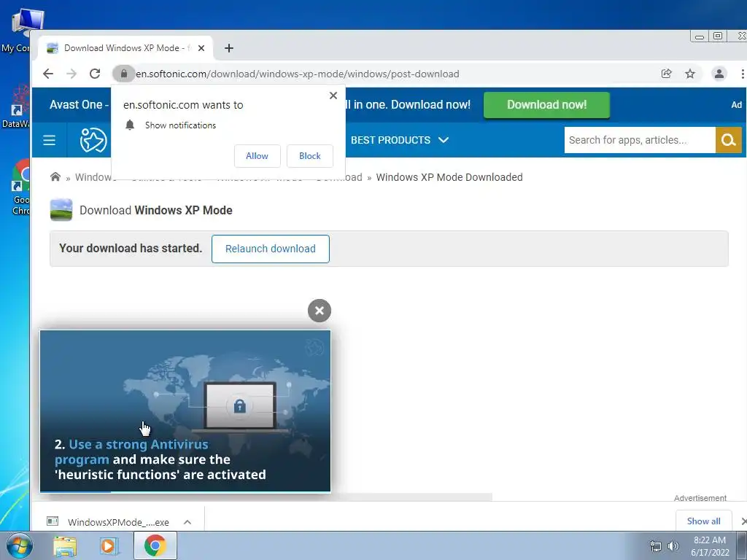Click the Windows XP Mode app icon
The height and width of the screenshot is (560, 747).
[x=61, y=210]
